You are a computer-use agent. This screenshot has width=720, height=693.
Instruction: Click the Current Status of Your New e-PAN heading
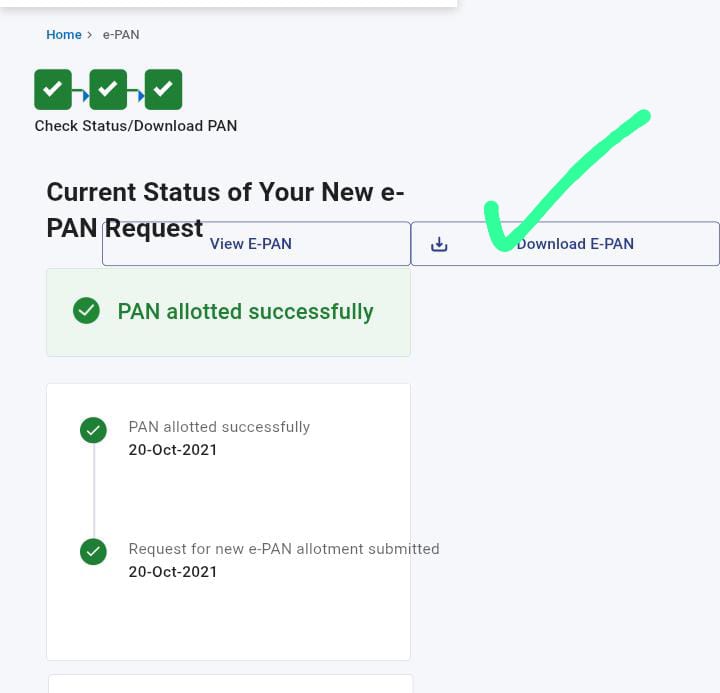click(x=225, y=210)
